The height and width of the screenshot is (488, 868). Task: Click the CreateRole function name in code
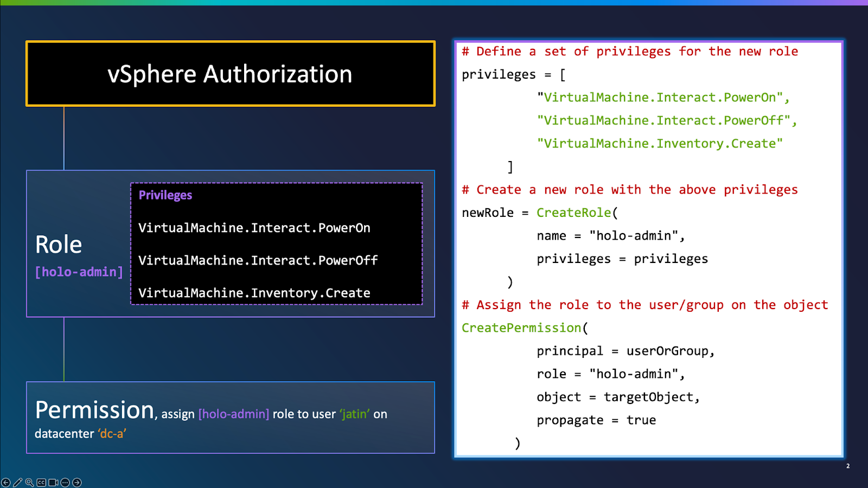[x=573, y=213]
